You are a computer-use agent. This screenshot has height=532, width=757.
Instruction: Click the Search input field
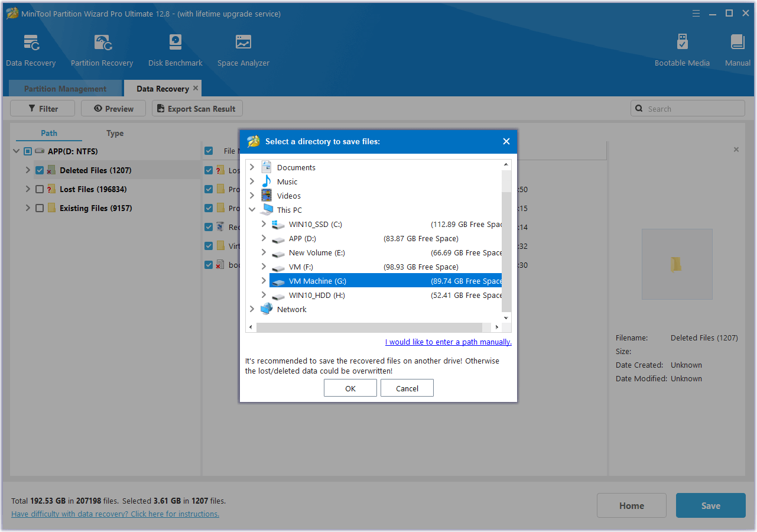693,109
